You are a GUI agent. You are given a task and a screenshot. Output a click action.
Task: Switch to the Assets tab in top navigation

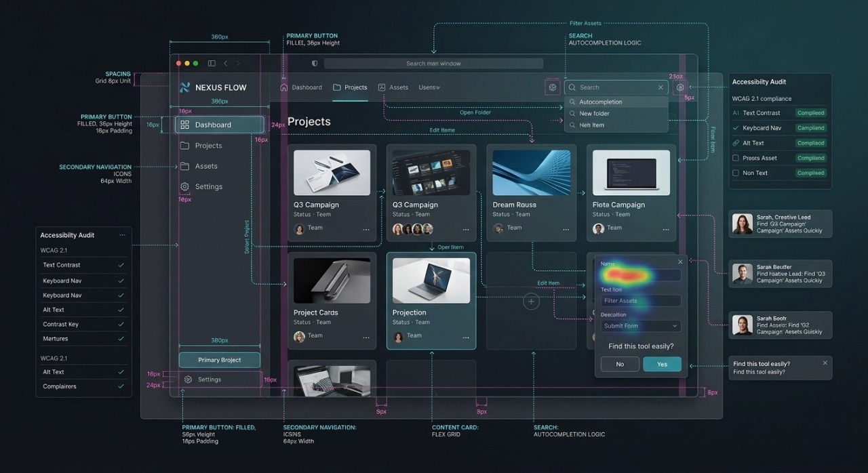[x=393, y=87]
